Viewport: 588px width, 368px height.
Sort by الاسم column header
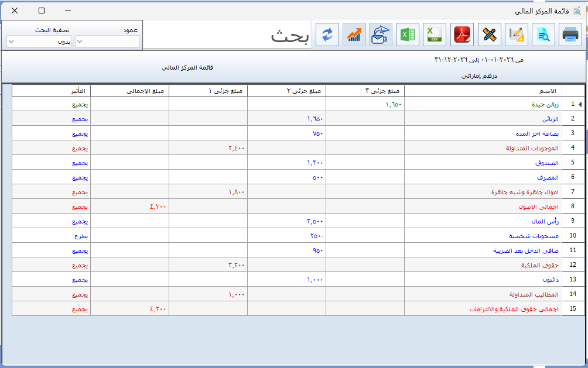point(482,91)
